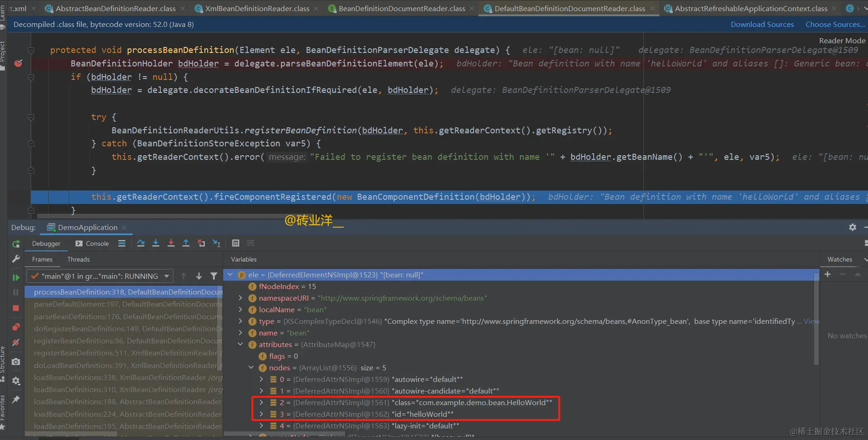Collapse the attributes node
Viewport: 868px width, 440px height.
click(240, 344)
